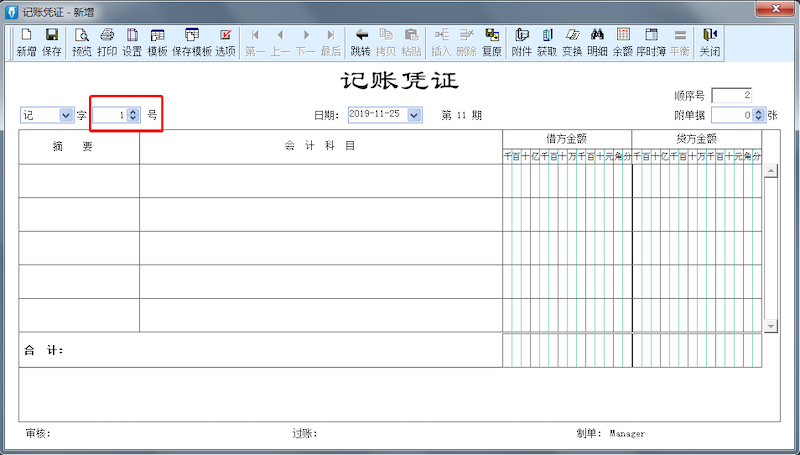
Task: Click the 制单 Manager text
Action: pyautogui.click(x=611, y=434)
